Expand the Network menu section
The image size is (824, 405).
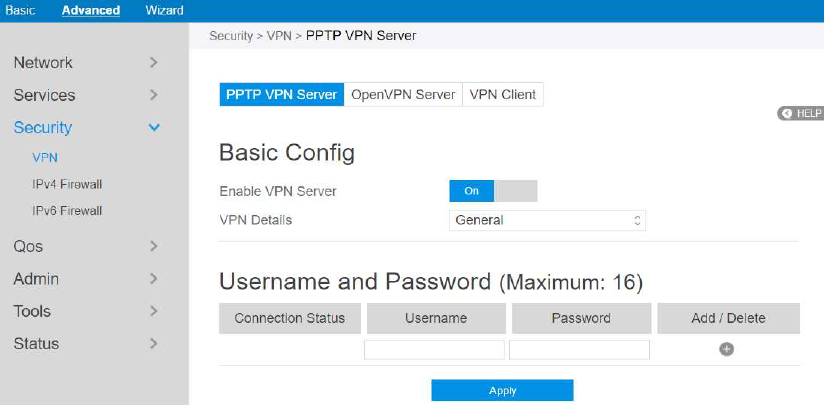(85, 63)
